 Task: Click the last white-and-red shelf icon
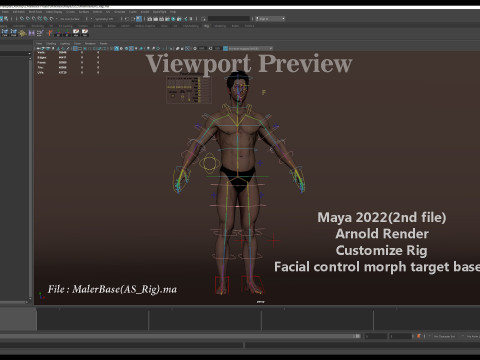point(85,32)
